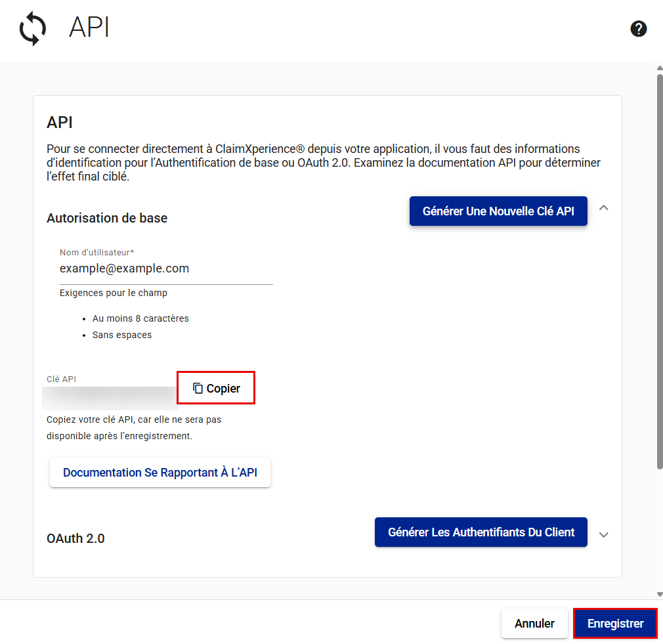Screen dimensions: 663x644
Task: Click the scrollbar up arrow
Action: pyautogui.click(x=660, y=68)
